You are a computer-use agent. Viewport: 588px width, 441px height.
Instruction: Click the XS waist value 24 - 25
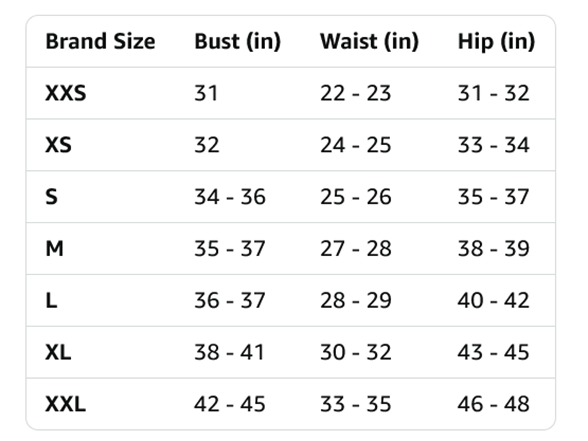click(356, 145)
